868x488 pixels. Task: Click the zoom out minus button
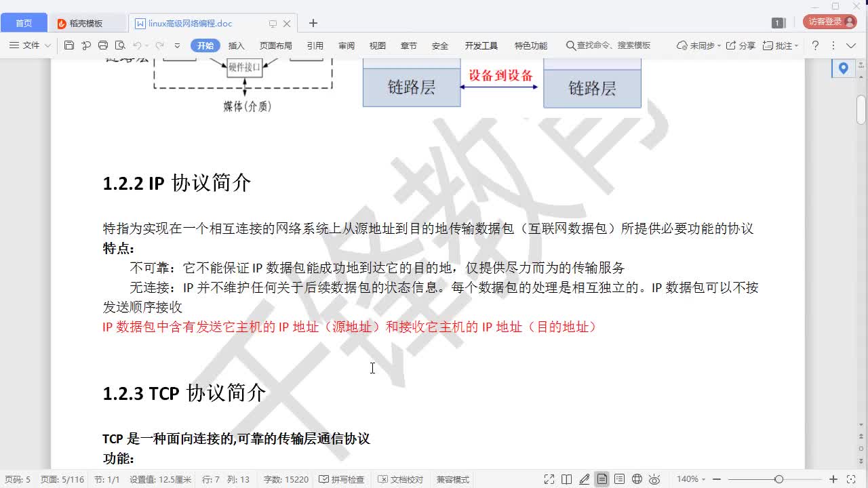pos(717,479)
